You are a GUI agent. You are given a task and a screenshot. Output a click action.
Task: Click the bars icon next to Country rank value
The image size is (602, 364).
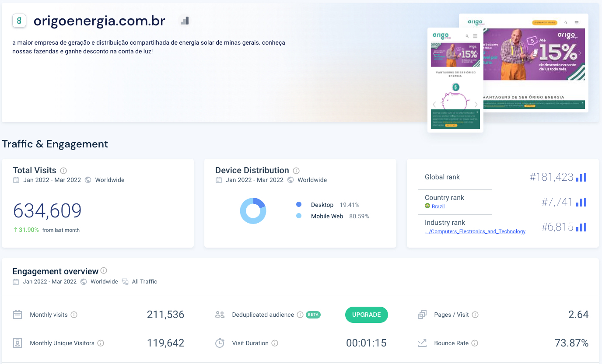(x=581, y=202)
